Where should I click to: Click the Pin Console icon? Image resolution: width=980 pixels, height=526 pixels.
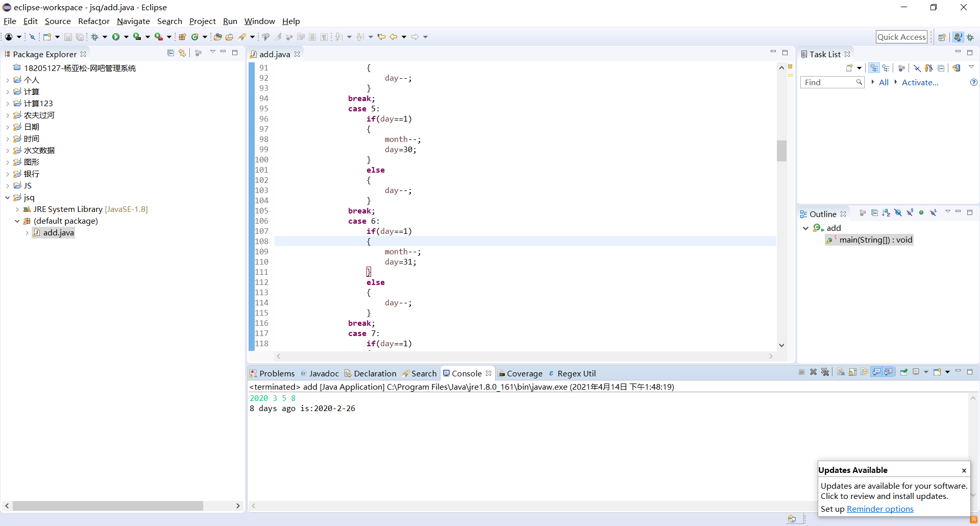coord(903,372)
